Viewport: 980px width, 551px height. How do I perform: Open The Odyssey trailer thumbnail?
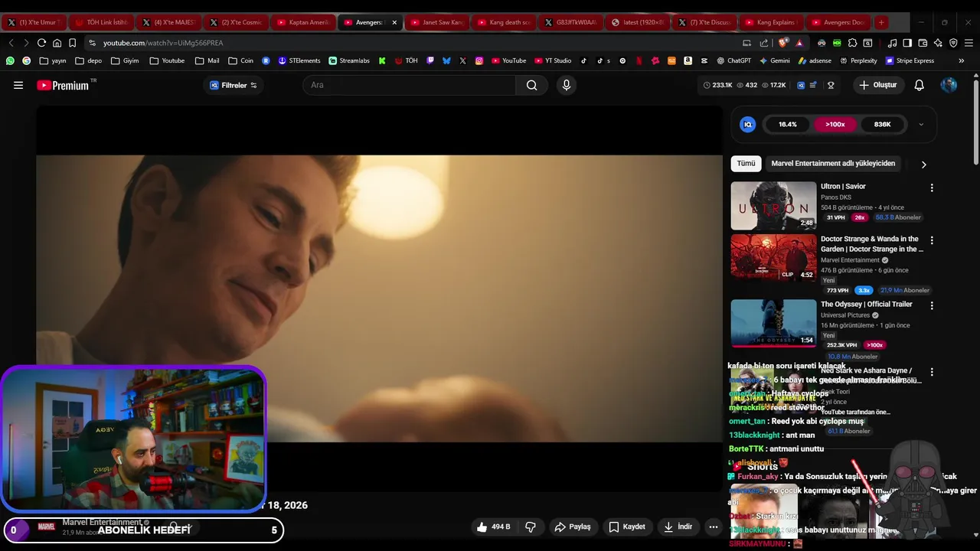point(773,324)
